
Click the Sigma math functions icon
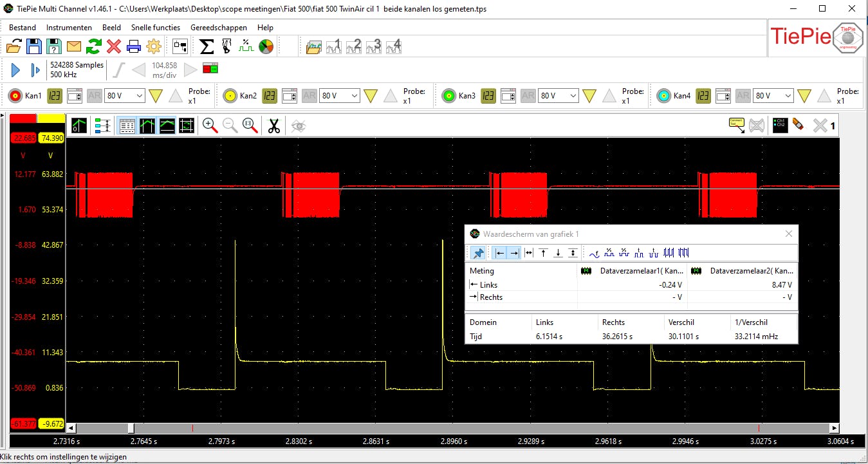coord(207,46)
